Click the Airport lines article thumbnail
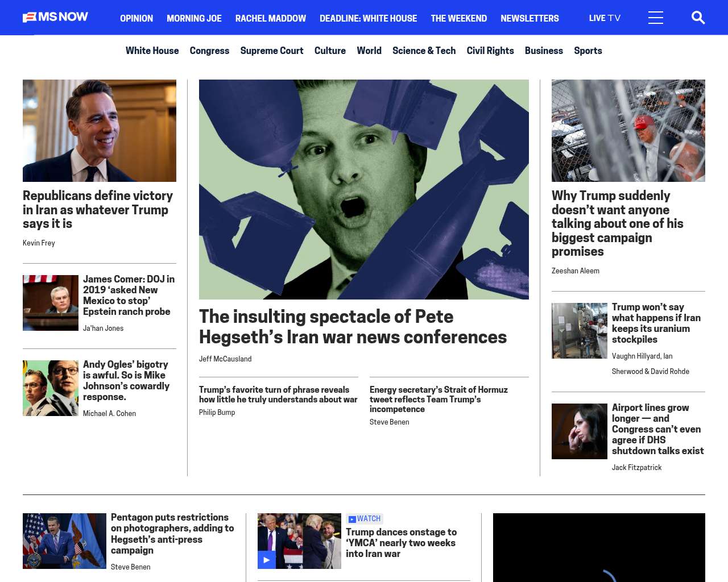The height and width of the screenshot is (582, 728). [579, 431]
